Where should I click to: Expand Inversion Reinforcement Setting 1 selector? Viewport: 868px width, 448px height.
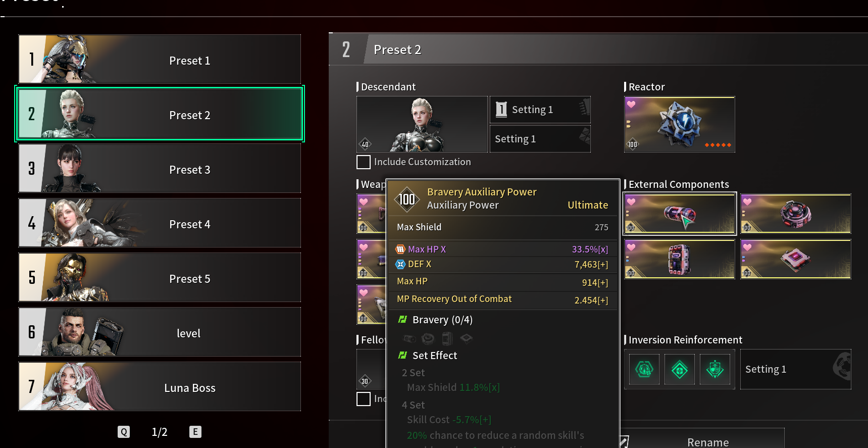[795, 369]
